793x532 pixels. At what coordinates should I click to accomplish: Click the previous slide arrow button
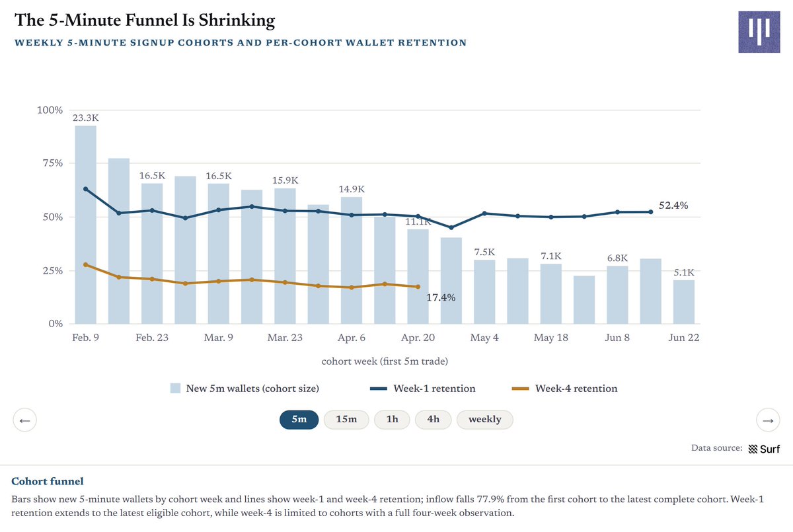[x=25, y=420]
